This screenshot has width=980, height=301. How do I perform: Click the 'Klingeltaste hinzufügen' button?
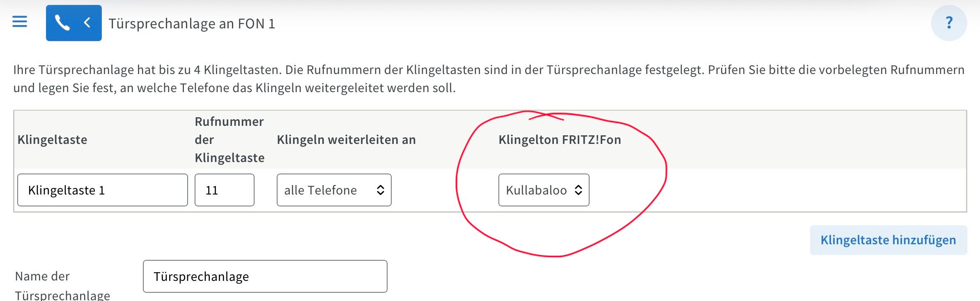888,240
